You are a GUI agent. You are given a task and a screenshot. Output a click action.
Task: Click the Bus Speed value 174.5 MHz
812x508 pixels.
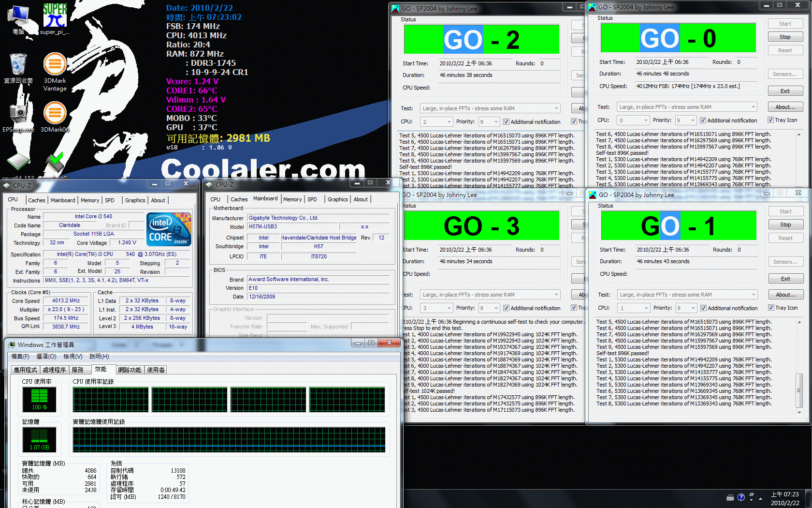click(x=66, y=318)
